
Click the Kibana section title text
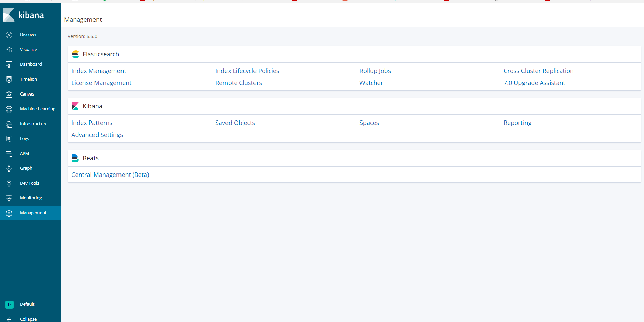point(92,106)
